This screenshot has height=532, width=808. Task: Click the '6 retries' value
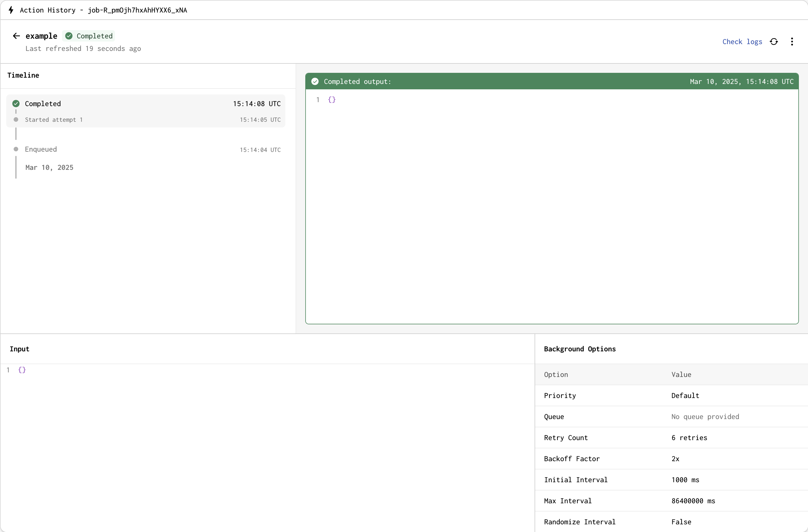[689, 438]
